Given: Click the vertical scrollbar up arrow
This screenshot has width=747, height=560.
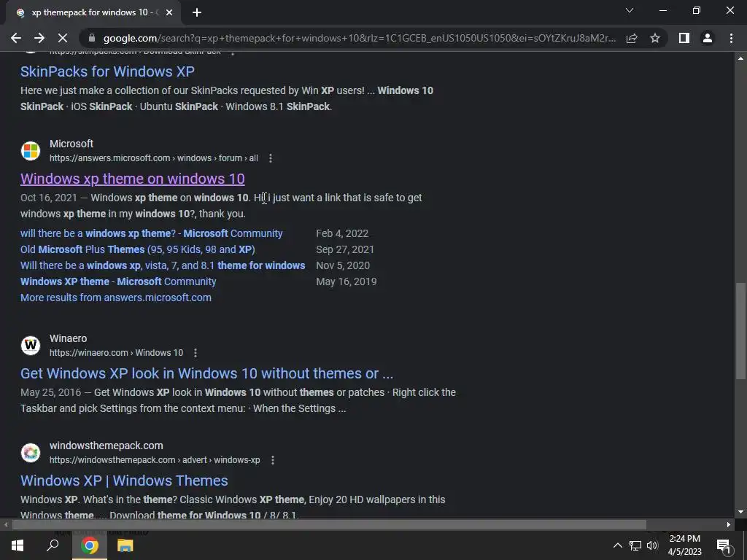Looking at the screenshot, I should point(740,58).
